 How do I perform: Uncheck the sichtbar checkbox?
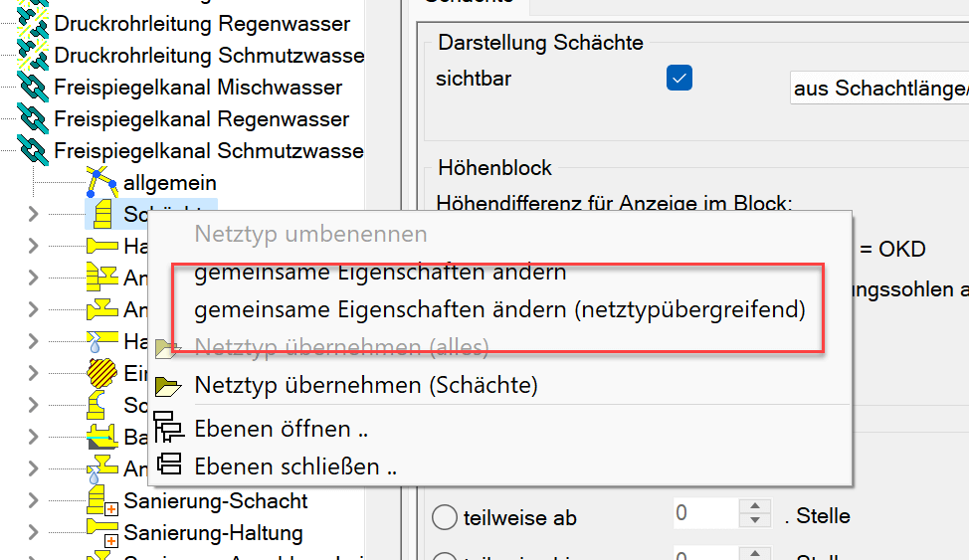[679, 79]
